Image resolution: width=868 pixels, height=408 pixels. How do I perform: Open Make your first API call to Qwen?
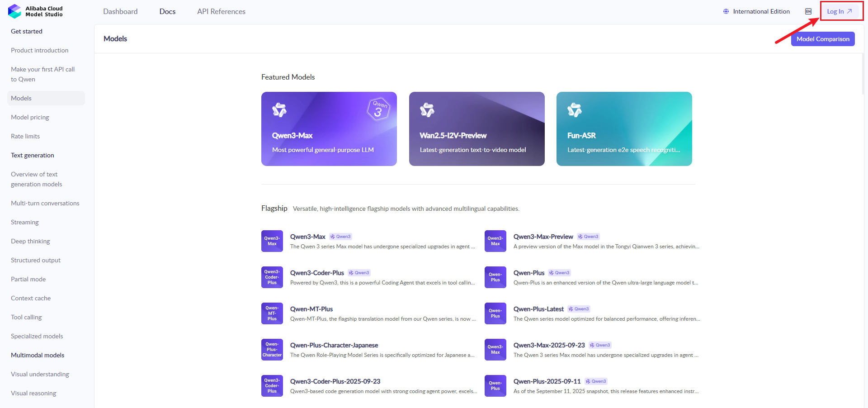tap(43, 74)
